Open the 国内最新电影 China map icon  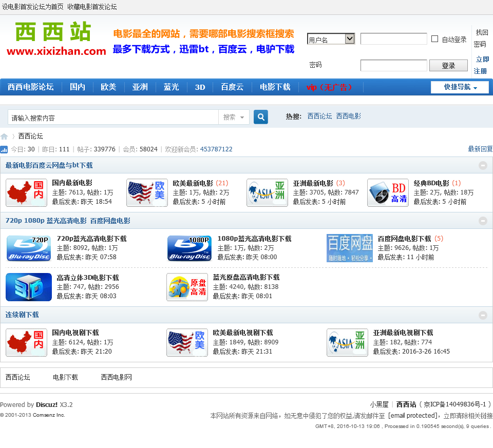coord(26,193)
